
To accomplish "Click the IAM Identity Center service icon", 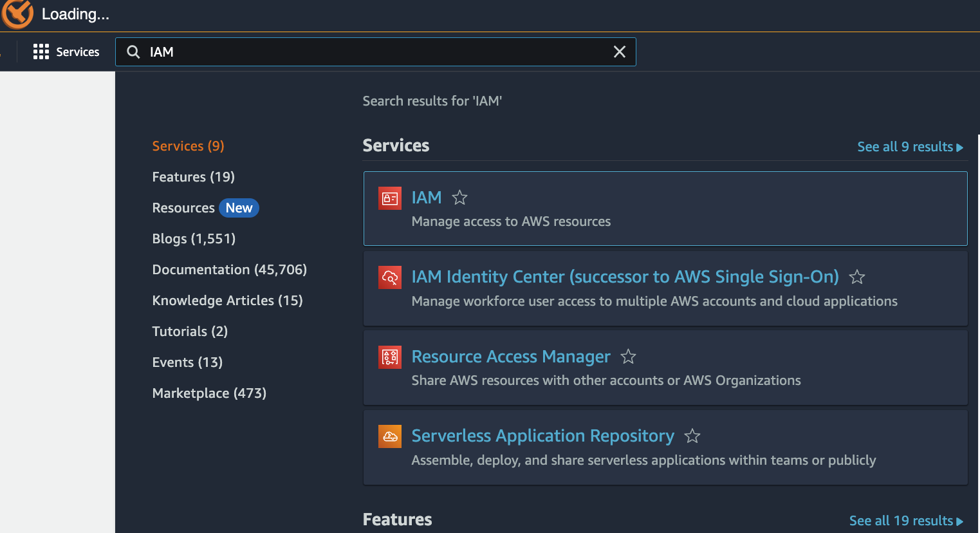I will [x=390, y=277].
